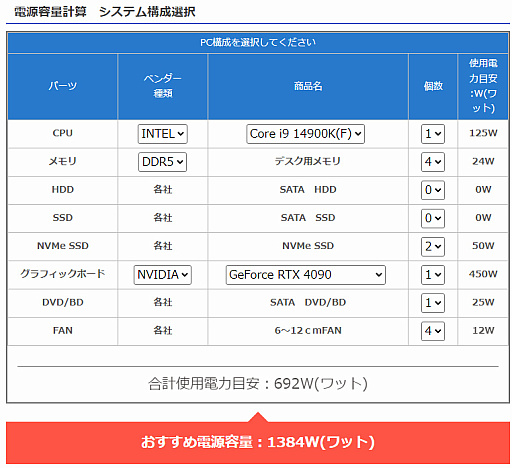Open the DVD/BD quantity dropdown
Image resolution: width=512 pixels, height=468 pixels.
pyautogui.click(x=433, y=303)
